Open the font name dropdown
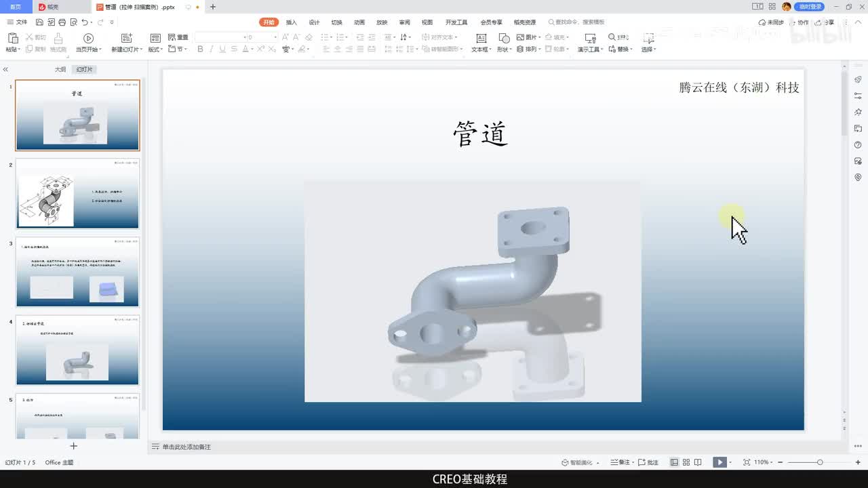868x488 pixels. point(244,37)
